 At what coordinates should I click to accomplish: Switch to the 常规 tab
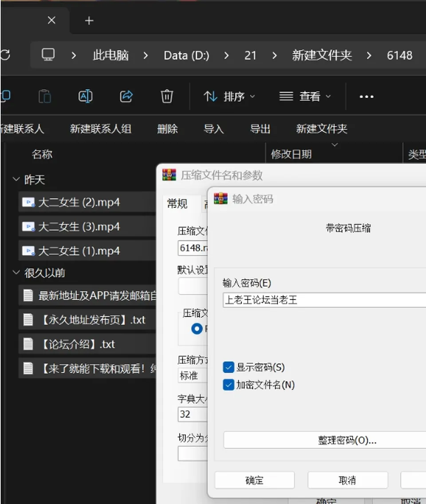click(x=177, y=204)
